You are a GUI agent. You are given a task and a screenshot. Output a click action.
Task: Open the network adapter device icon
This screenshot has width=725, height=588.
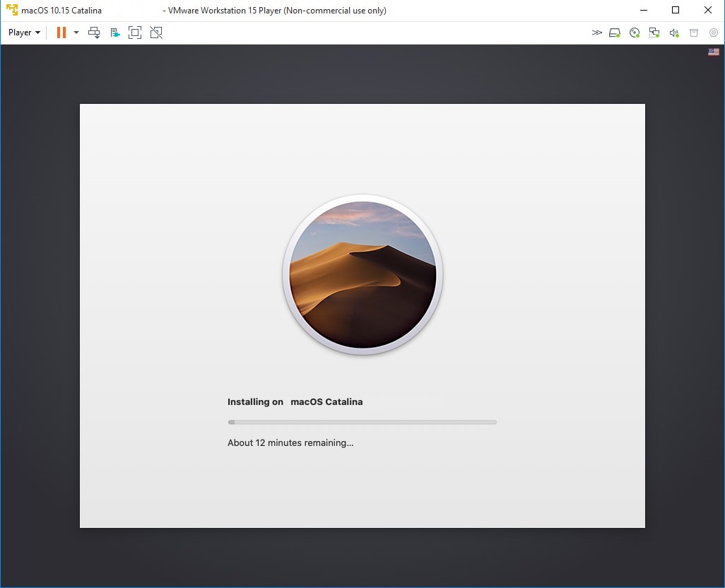[x=654, y=33]
